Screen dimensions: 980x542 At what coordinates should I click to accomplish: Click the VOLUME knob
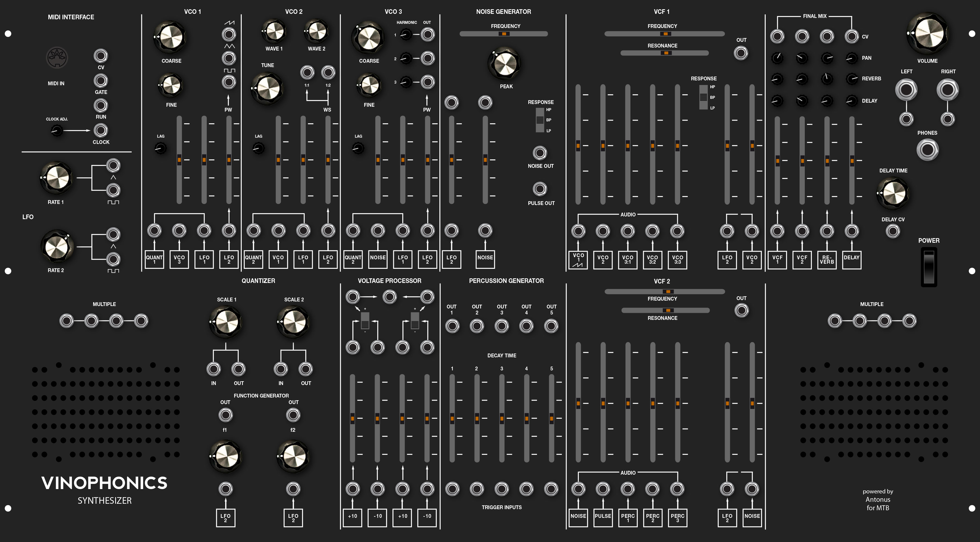point(927,33)
